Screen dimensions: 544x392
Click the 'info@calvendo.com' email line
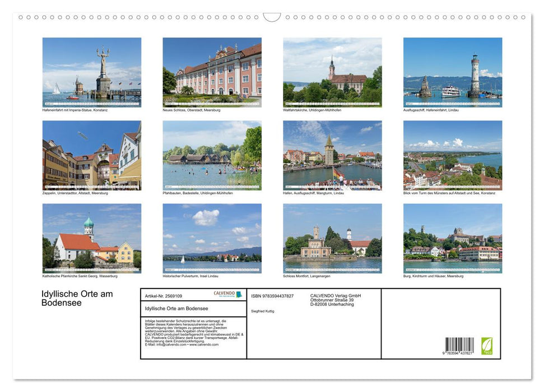point(182,344)
